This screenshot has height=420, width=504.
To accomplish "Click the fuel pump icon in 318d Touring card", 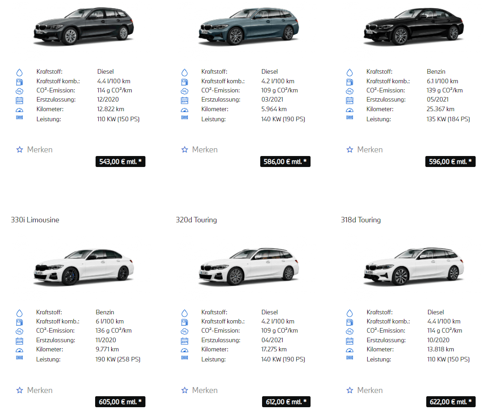I will 350,322.
